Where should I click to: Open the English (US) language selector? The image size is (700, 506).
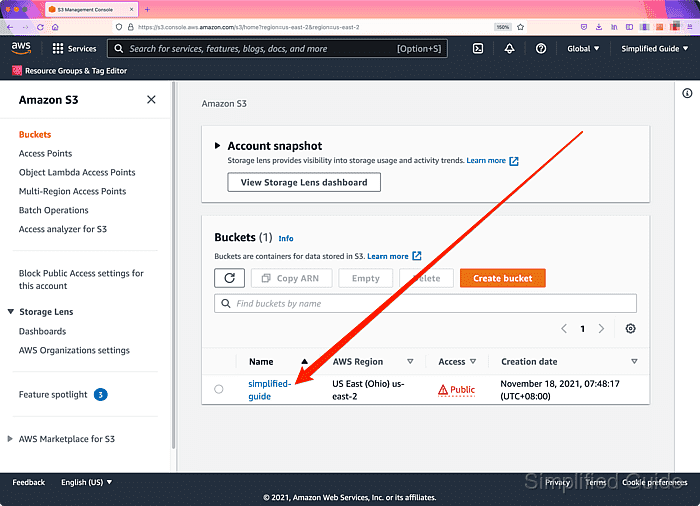87,482
